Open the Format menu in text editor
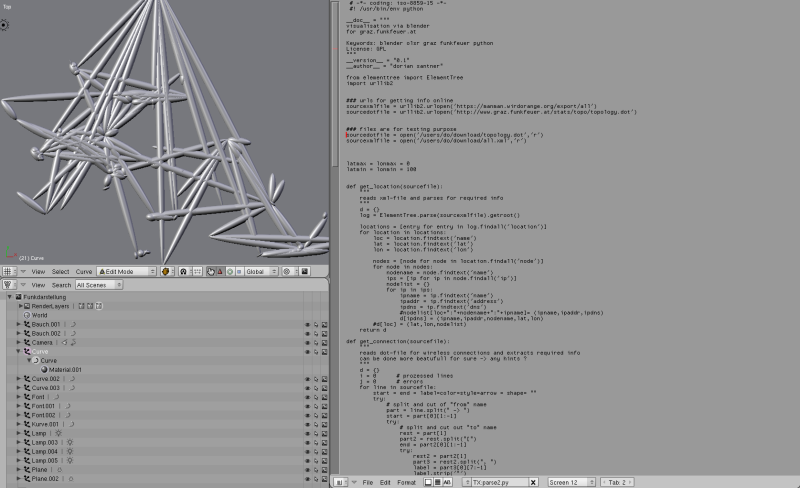The height and width of the screenshot is (488, 800). coord(406,482)
